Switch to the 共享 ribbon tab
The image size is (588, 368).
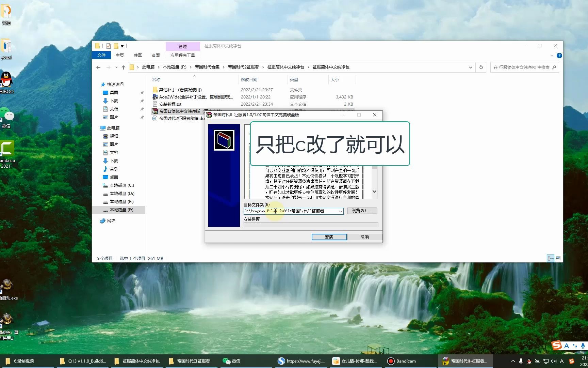(x=138, y=55)
